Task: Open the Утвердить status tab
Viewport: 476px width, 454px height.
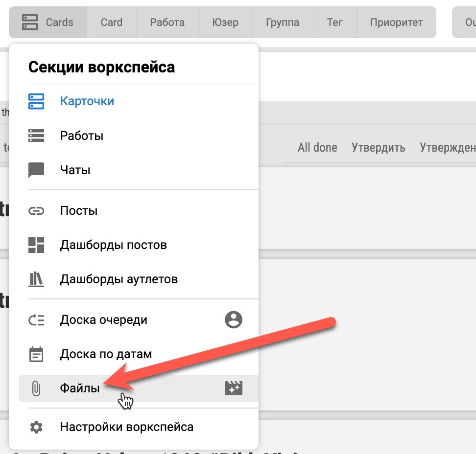Action: [x=378, y=148]
